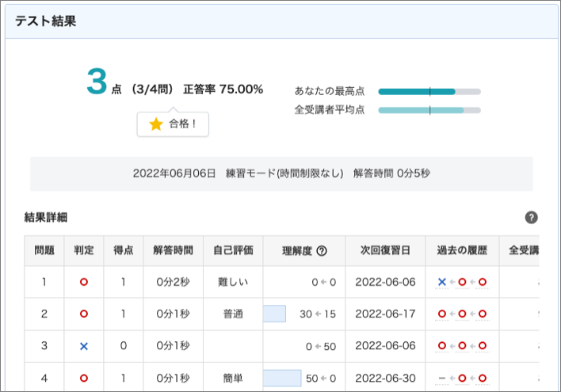Click the star icon in 合格 badge
Image resolution: width=561 pixels, height=392 pixels.
coord(156,124)
